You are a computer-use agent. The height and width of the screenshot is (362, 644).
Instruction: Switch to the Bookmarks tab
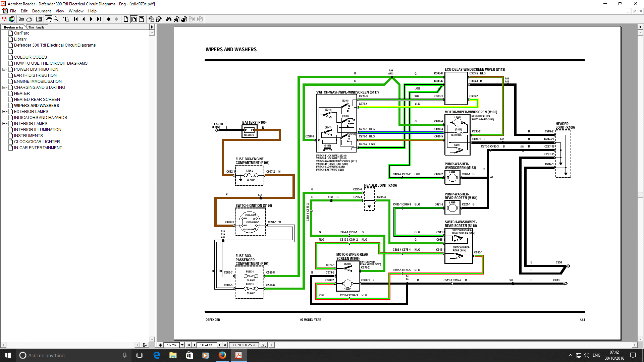click(x=14, y=27)
